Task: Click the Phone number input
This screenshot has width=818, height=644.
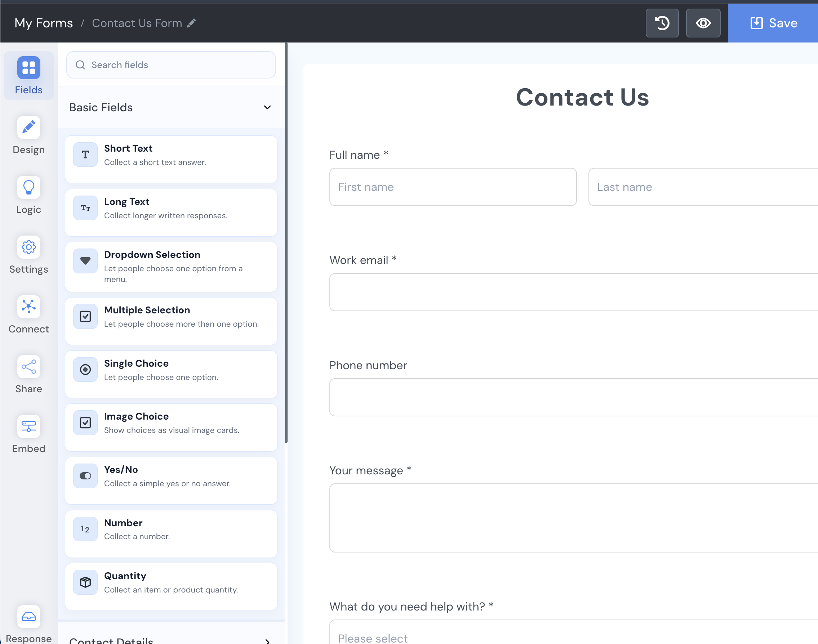Action: coord(574,397)
